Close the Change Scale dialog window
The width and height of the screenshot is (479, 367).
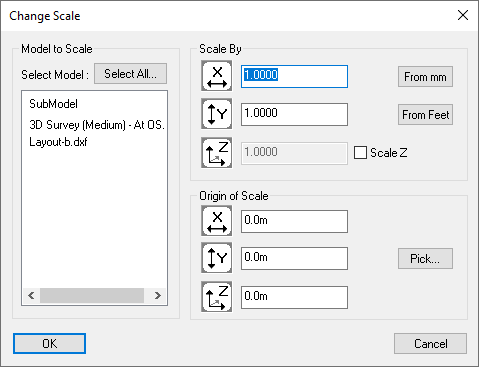[x=463, y=15]
